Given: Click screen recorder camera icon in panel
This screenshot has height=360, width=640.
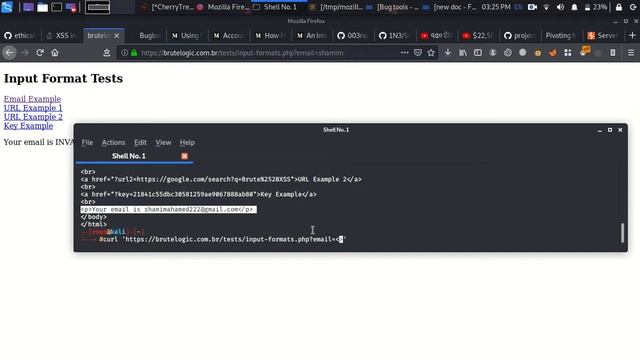Looking at the screenshot, I should click(x=532, y=7).
